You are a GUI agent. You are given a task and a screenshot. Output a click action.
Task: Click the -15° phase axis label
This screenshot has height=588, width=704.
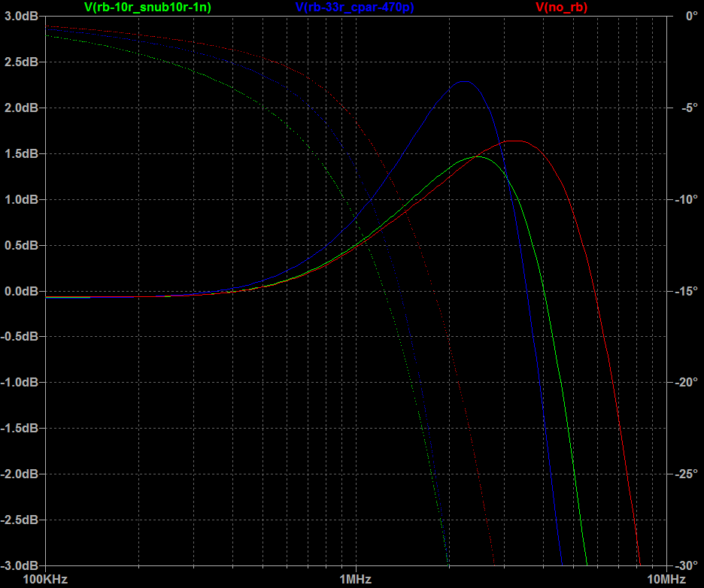686,291
